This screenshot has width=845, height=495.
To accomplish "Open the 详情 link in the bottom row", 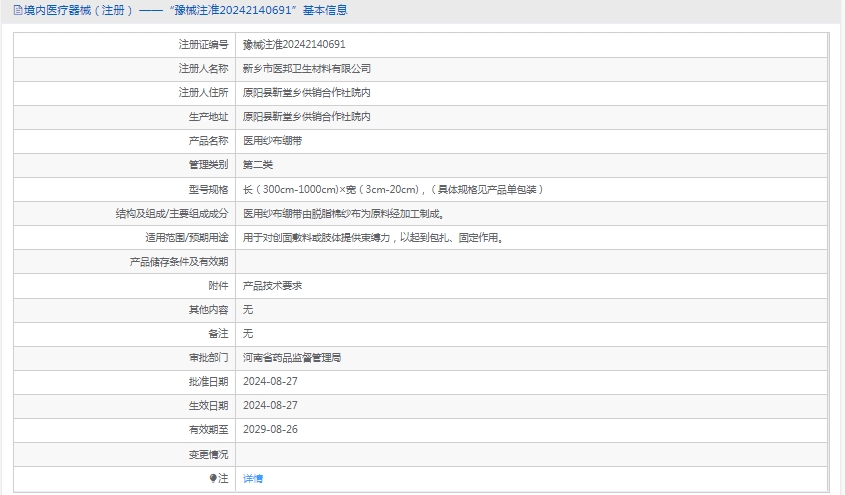I will (x=253, y=478).
